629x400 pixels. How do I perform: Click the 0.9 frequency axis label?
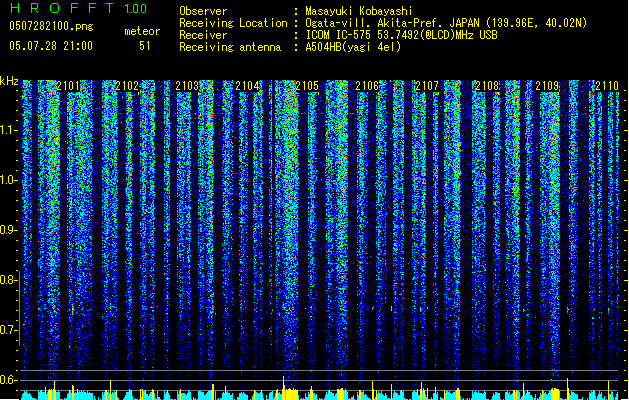click(9, 230)
